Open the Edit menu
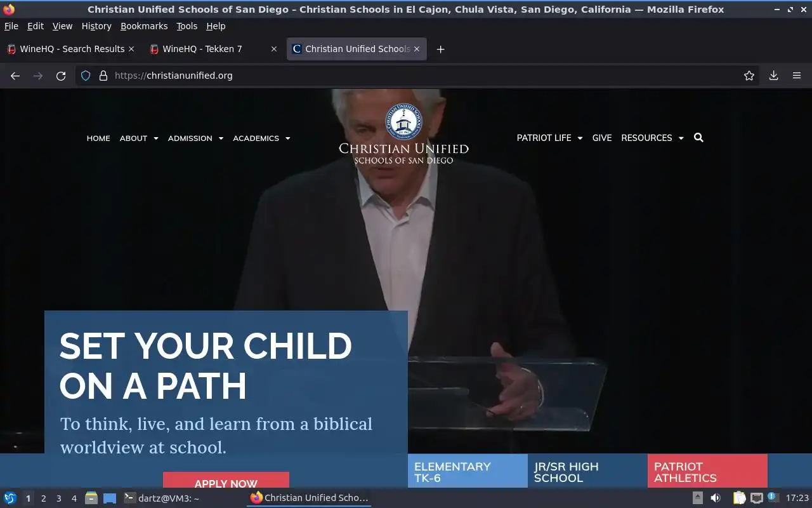 pyautogui.click(x=36, y=26)
